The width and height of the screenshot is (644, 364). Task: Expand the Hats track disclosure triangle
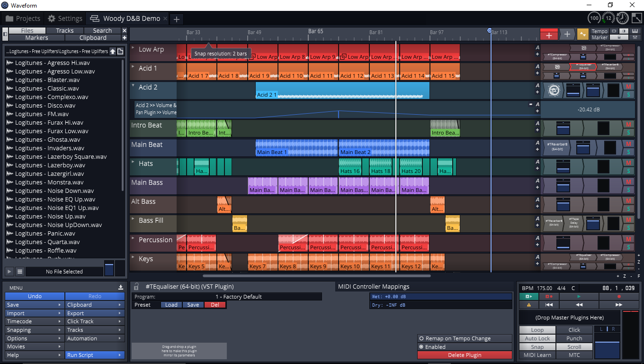pyautogui.click(x=133, y=163)
